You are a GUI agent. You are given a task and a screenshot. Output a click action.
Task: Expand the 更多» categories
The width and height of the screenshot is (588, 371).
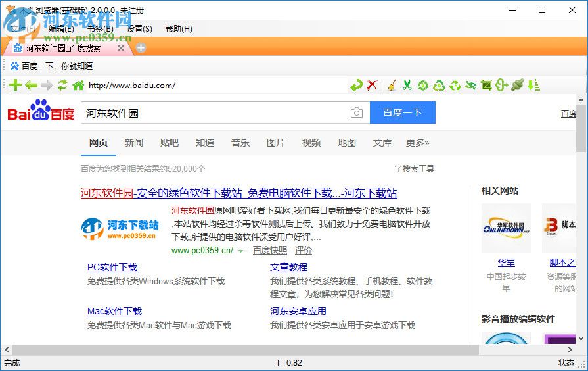(x=417, y=143)
